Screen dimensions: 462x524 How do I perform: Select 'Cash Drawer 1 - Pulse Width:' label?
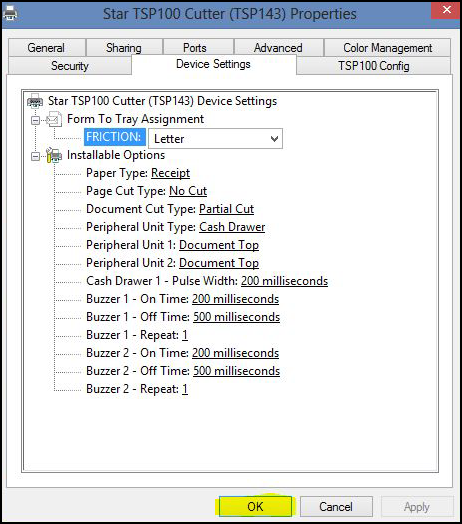click(x=162, y=281)
